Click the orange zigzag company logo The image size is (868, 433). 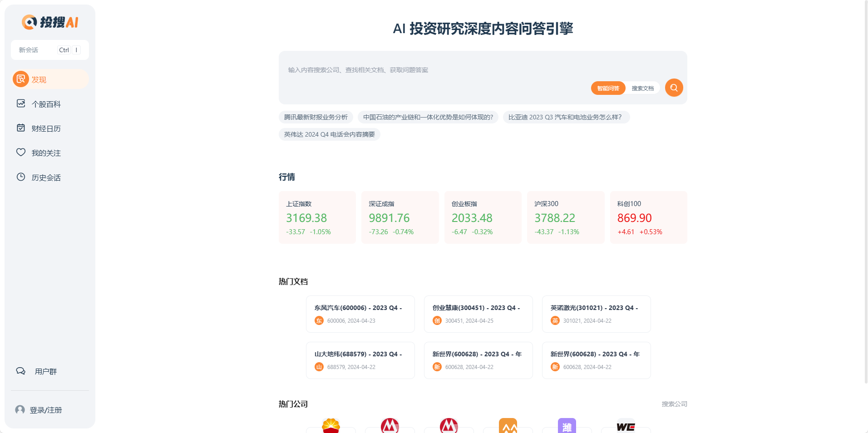click(x=508, y=426)
